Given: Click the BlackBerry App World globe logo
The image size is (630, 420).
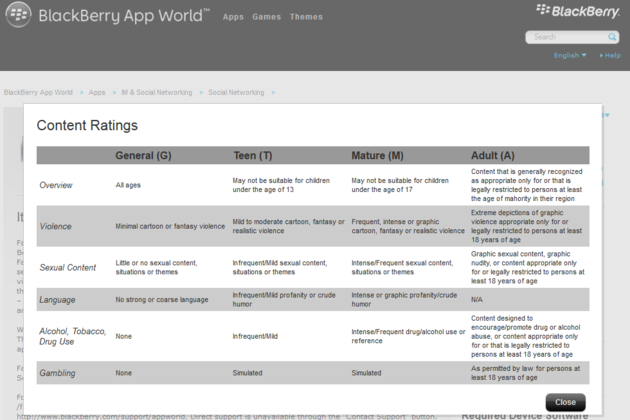Looking at the screenshot, I should [x=18, y=16].
